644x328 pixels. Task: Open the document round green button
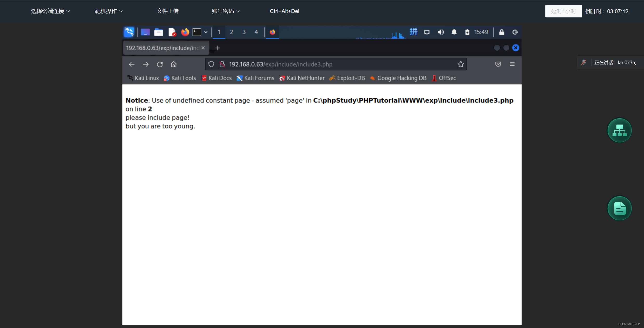619,208
